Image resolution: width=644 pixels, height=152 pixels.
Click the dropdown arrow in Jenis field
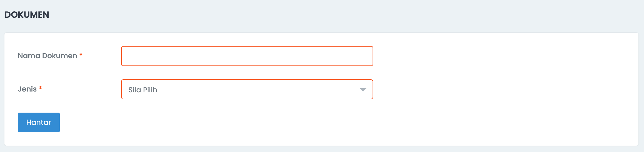tap(363, 90)
